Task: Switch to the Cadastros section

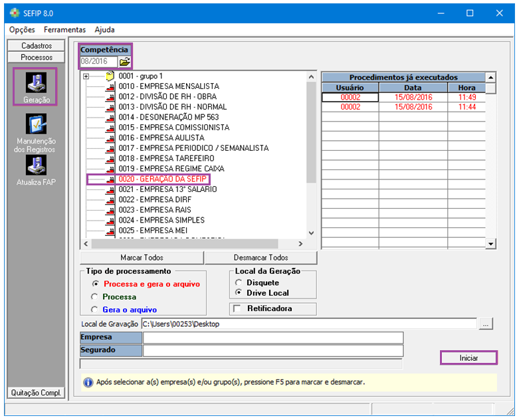Action: [37, 46]
